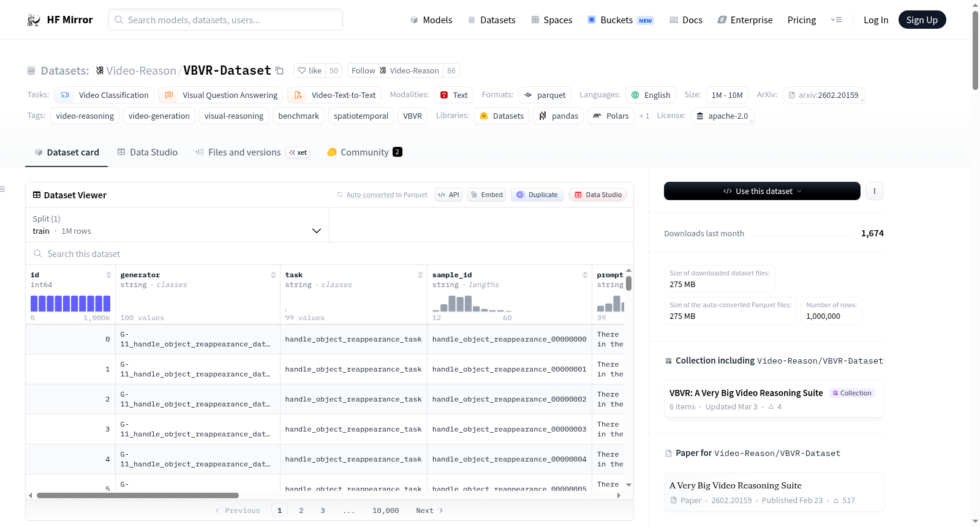Open the Use this dataset dropdown
Image resolution: width=980 pixels, height=527 pixels.
(x=762, y=191)
